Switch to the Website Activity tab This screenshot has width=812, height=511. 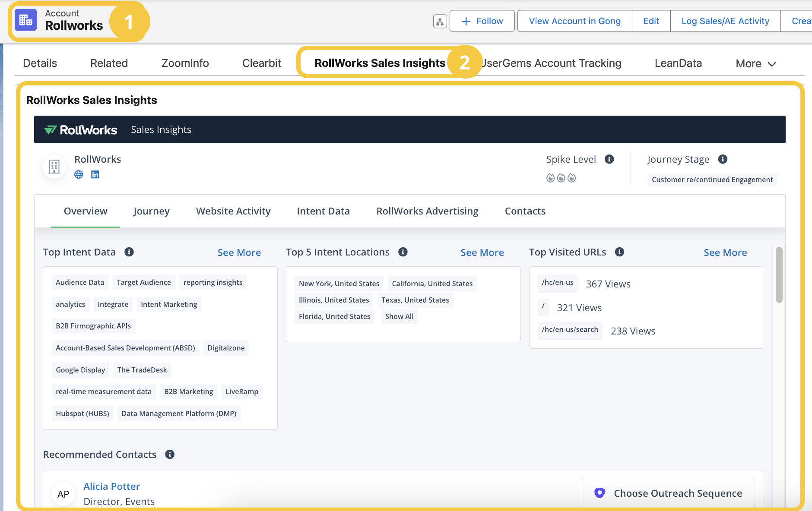(x=233, y=211)
